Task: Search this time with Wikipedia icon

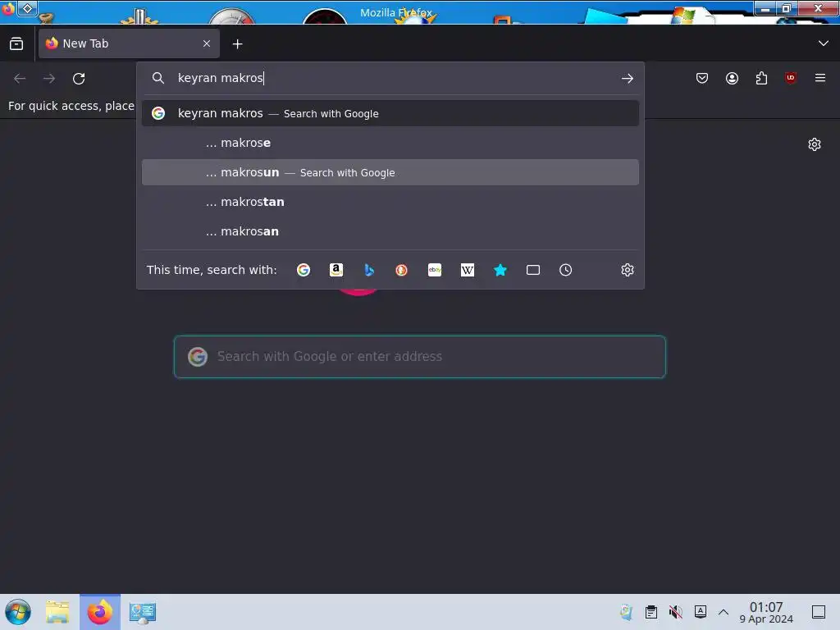Action: (467, 270)
